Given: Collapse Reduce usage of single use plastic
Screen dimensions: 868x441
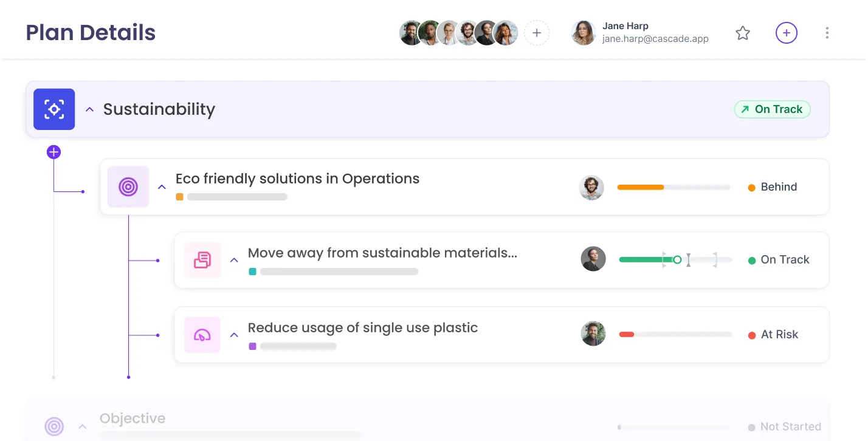Looking at the screenshot, I should [234, 335].
